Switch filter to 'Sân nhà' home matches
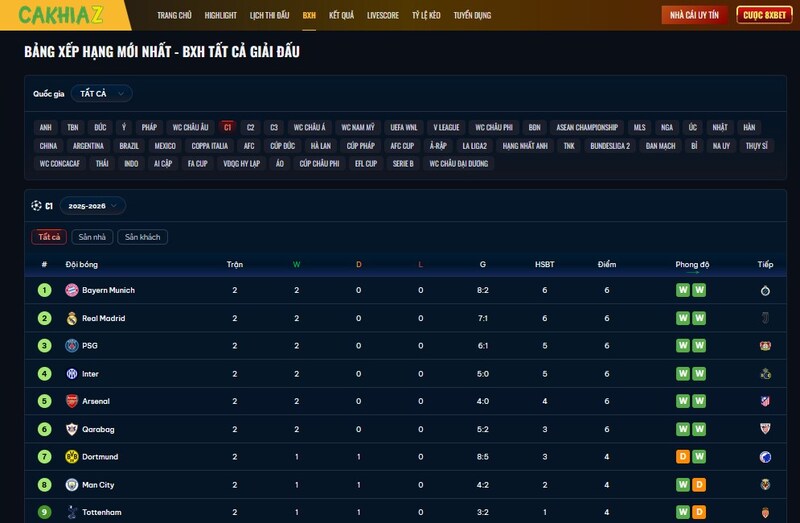 pos(92,237)
